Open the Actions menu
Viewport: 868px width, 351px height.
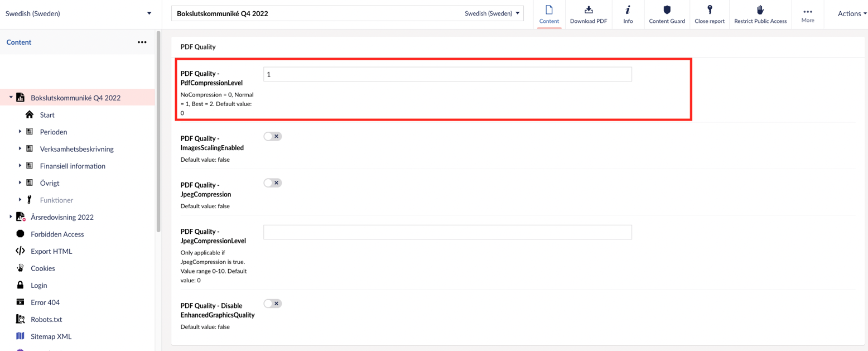coord(848,14)
